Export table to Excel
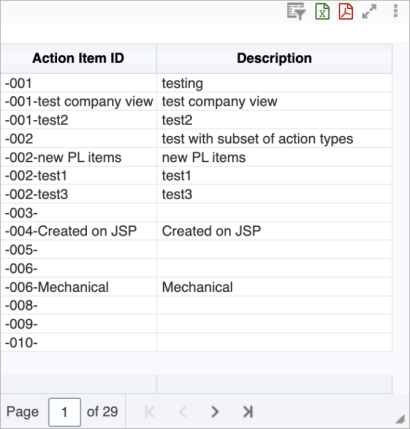410x429 pixels. point(322,12)
